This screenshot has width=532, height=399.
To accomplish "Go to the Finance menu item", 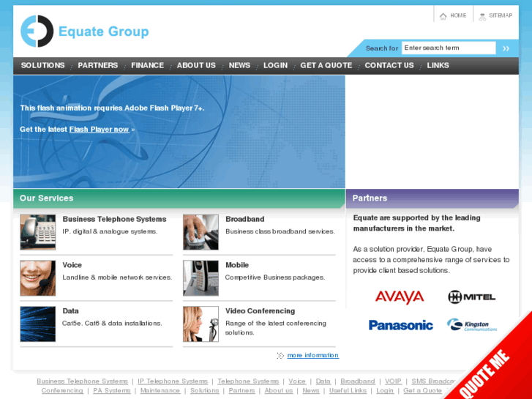I will [147, 65].
